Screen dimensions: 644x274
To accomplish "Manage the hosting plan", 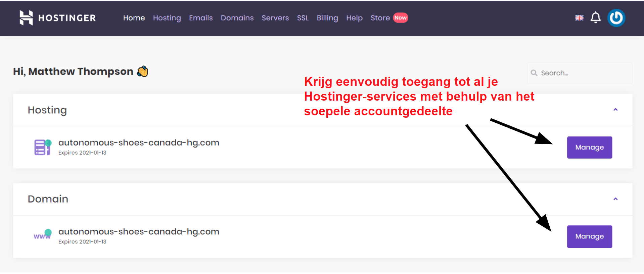I will pyautogui.click(x=590, y=147).
